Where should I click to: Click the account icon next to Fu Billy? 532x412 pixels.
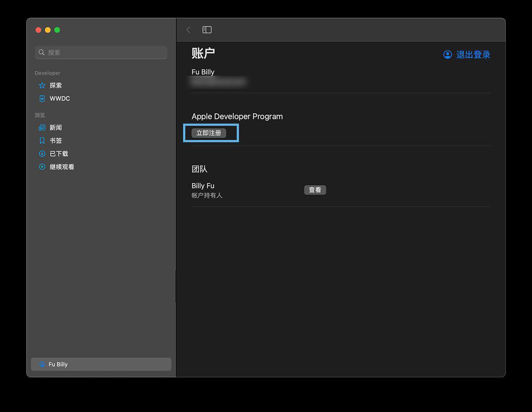tap(42, 364)
